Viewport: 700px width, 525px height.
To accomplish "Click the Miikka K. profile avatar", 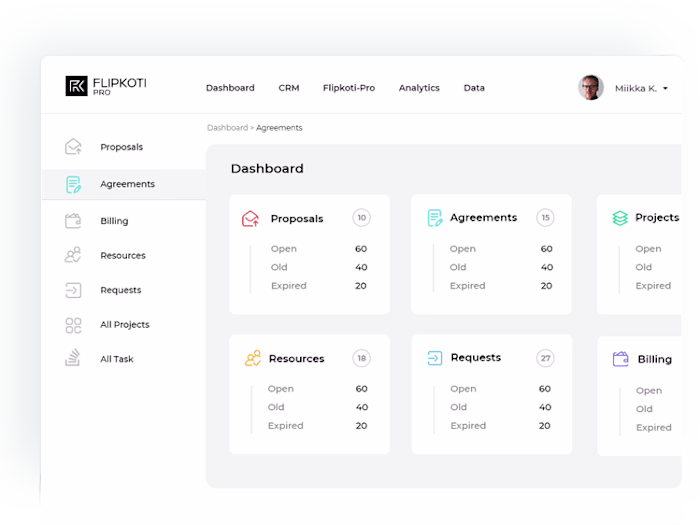I will coord(591,88).
